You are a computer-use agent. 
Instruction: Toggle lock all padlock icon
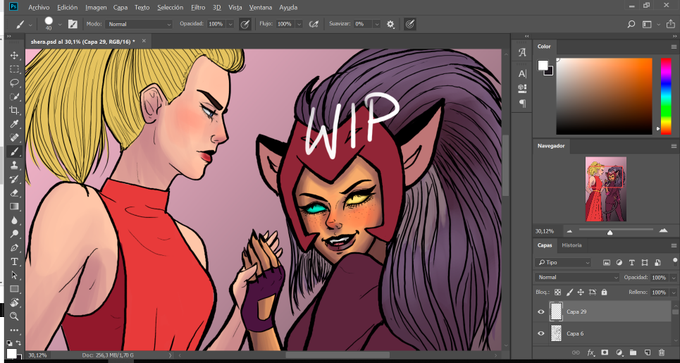point(604,292)
